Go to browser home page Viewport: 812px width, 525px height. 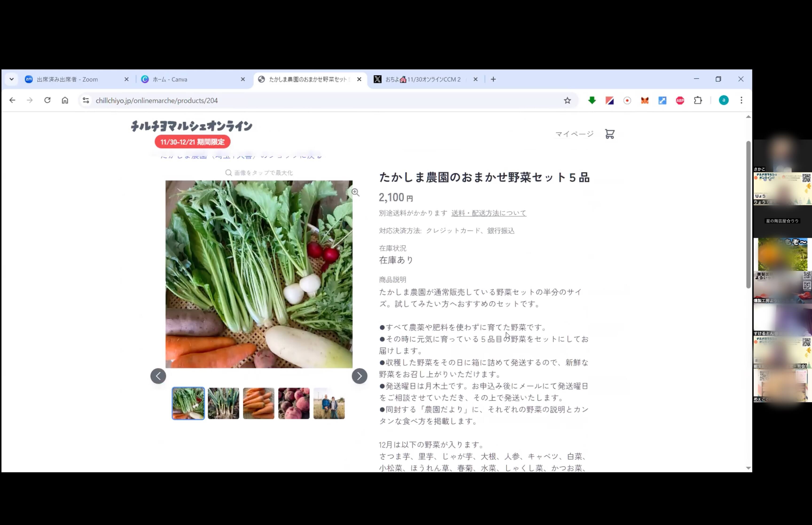tap(65, 100)
